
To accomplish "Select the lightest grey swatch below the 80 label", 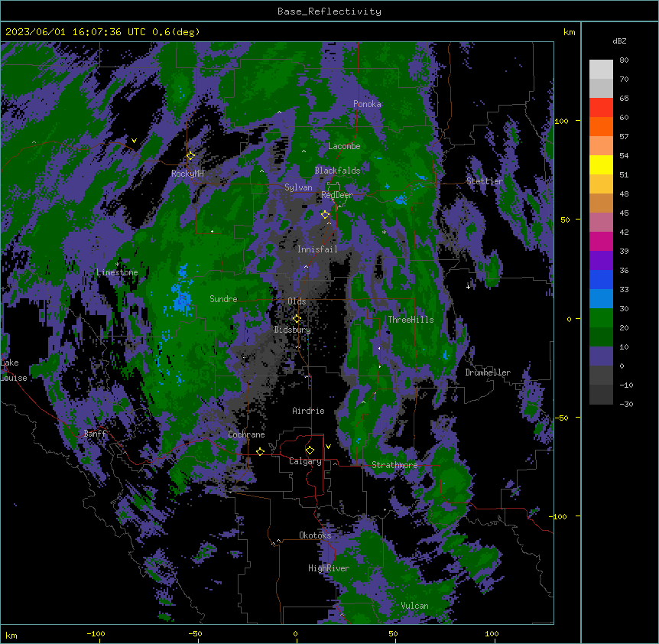I will pyautogui.click(x=601, y=69).
